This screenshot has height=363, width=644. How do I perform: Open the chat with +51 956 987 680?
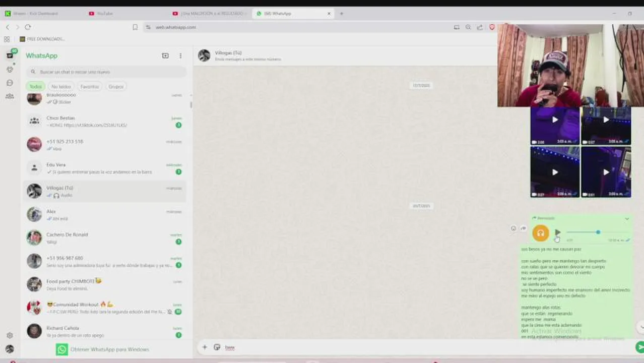coord(105,261)
